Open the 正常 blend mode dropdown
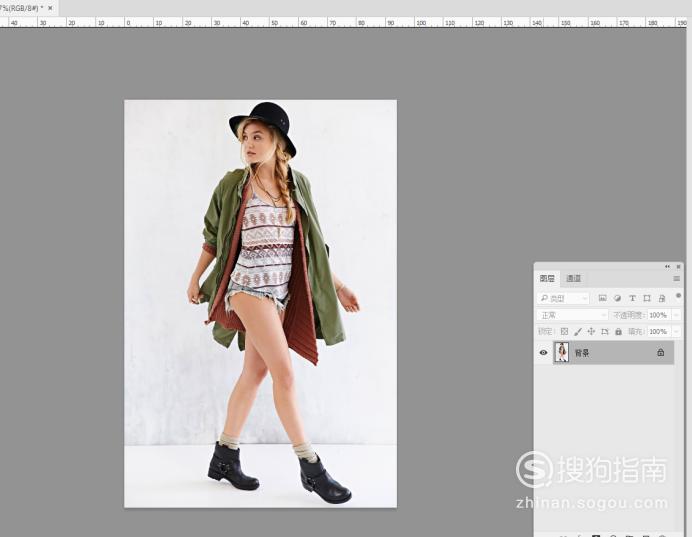The height and width of the screenshot is (537, 692). pyautogui.click(x=572, y=315)
